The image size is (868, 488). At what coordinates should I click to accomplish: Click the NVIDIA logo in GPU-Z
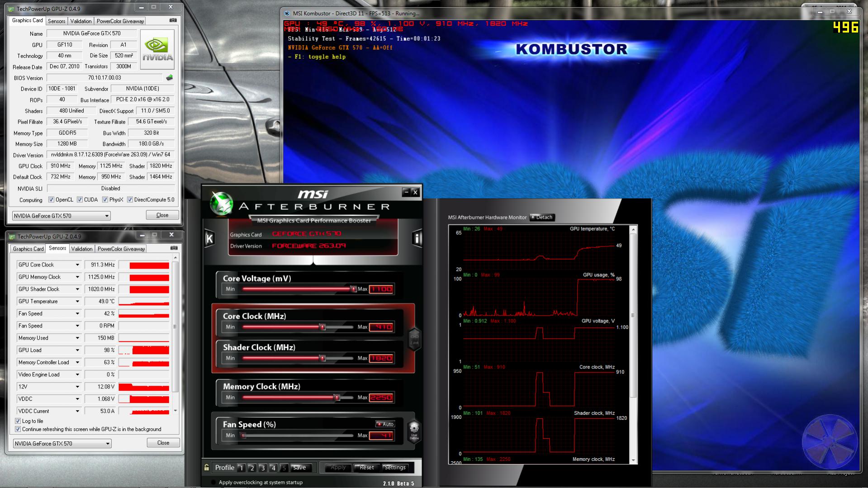point(157,49)
